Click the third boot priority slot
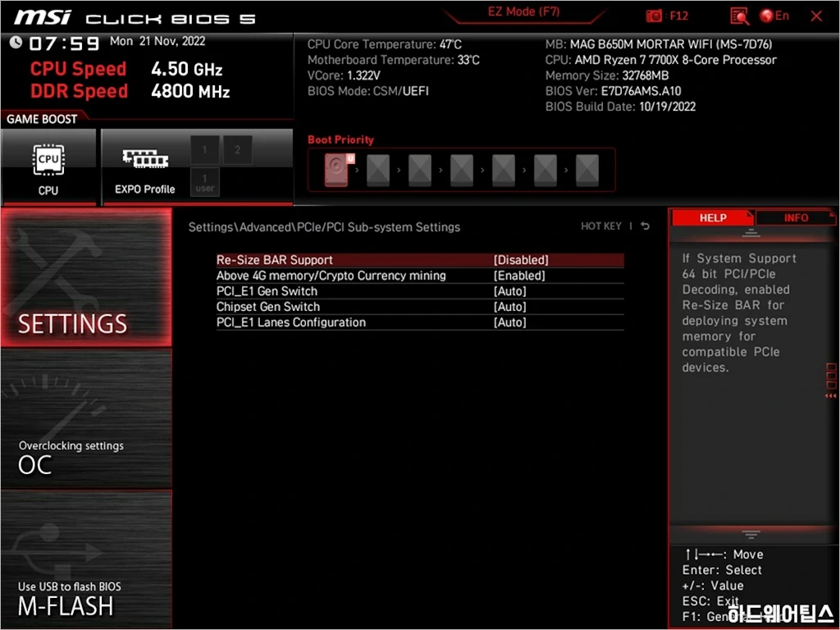Image resolution: width=840 pixels, height=630 pixels. click(x=420, y=170)
